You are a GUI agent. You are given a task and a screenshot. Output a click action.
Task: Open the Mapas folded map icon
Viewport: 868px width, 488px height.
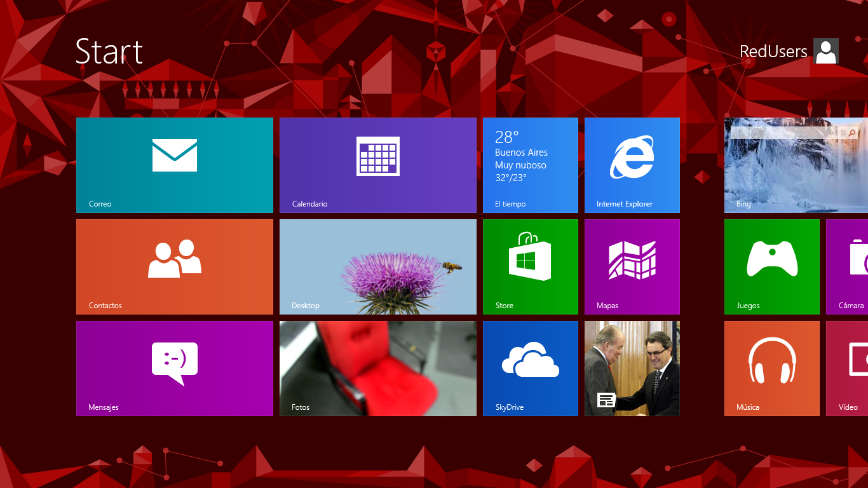[x=632, y=260]
